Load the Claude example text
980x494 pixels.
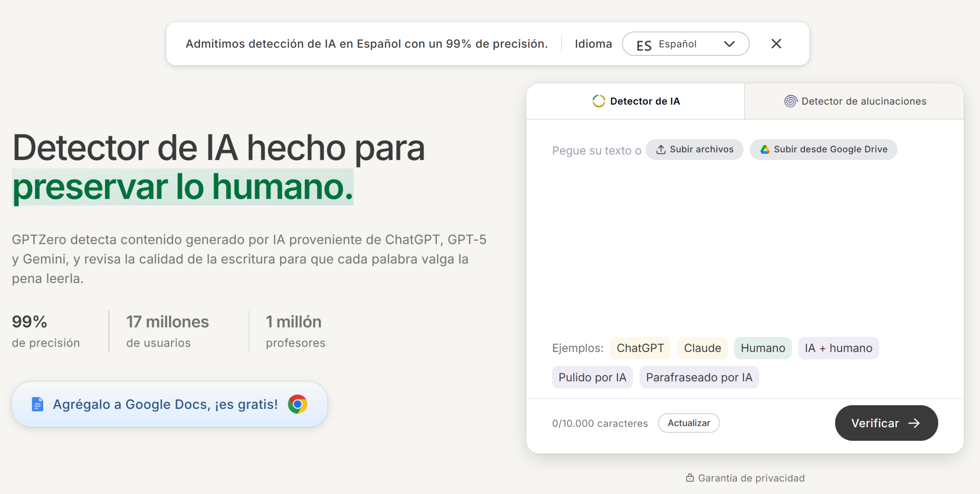coord(702,348)
